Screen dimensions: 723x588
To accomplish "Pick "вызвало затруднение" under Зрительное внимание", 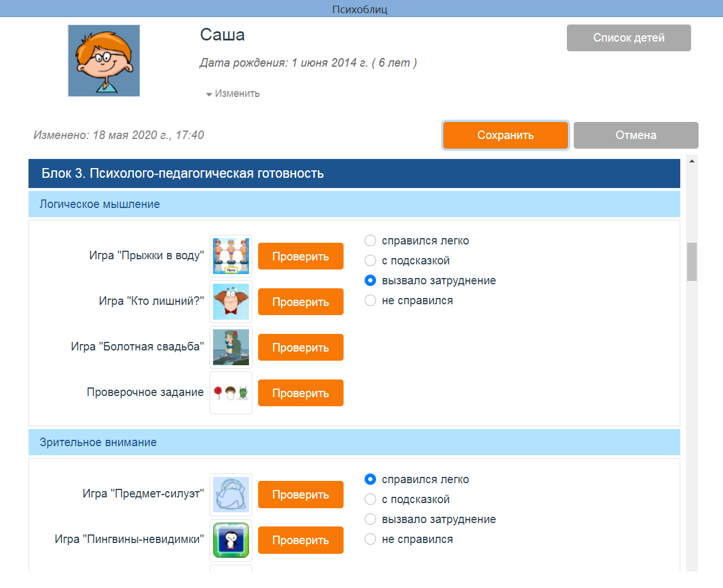I will coord(370,519).
